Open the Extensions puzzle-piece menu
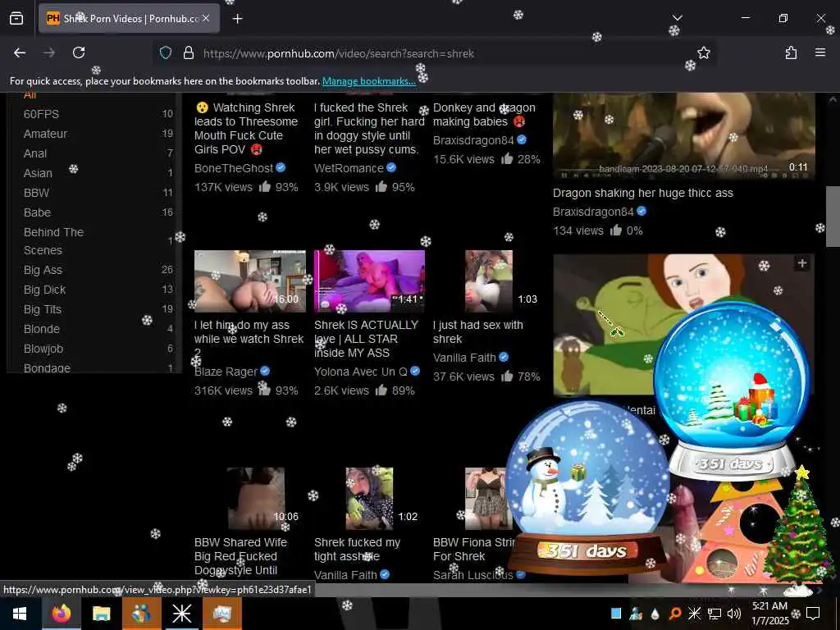Viewport: 840px width, 630px height. tap(791, 52)
